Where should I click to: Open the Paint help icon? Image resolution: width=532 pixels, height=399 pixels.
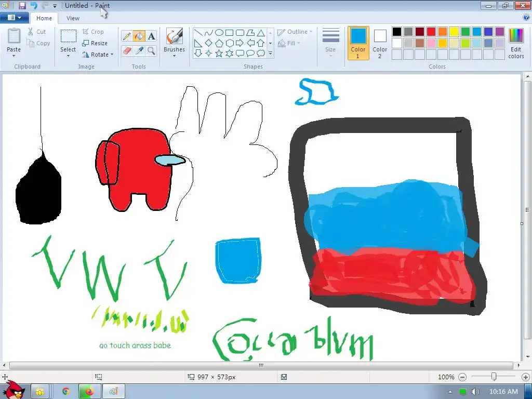pyautogui.click(x=526, y=18)
